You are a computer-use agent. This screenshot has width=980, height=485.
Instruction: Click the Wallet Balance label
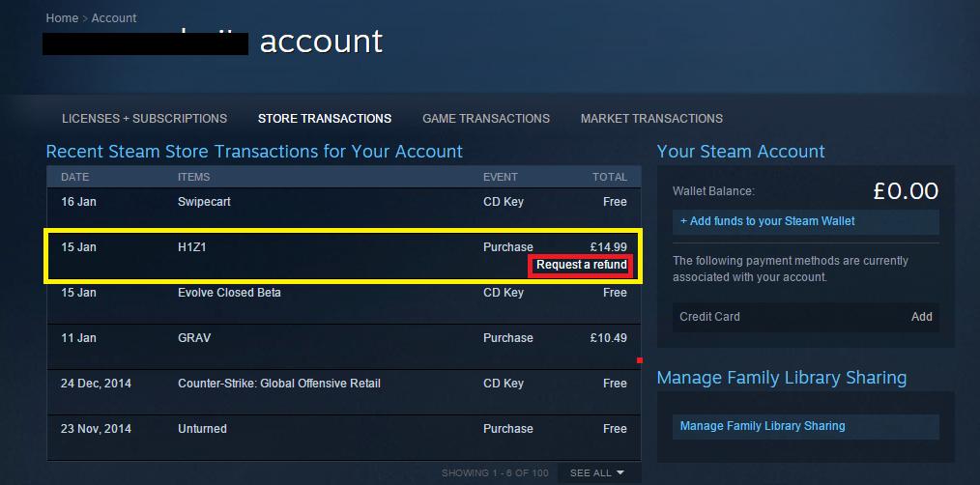[714, 191]
